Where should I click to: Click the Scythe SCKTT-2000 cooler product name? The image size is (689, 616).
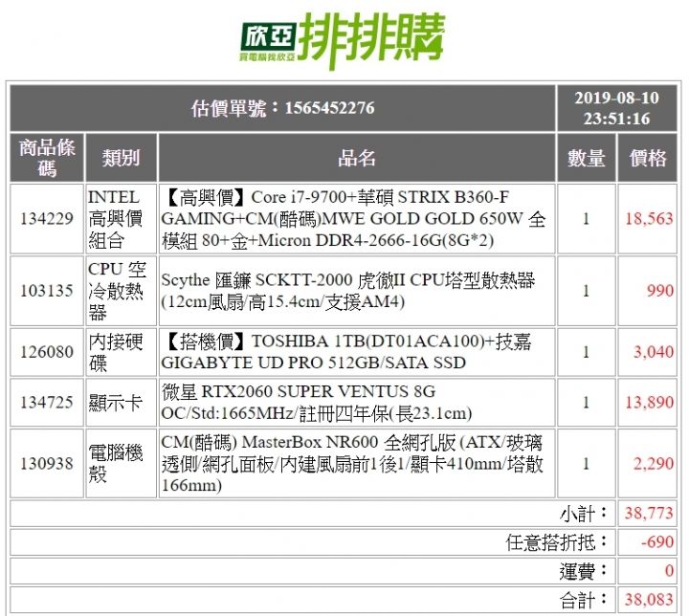(x=348, y=291)
